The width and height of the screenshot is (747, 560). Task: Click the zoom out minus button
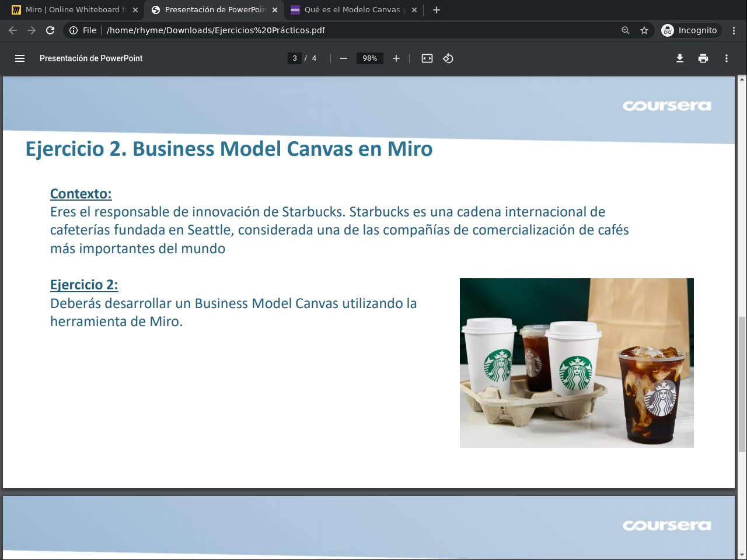344,58
